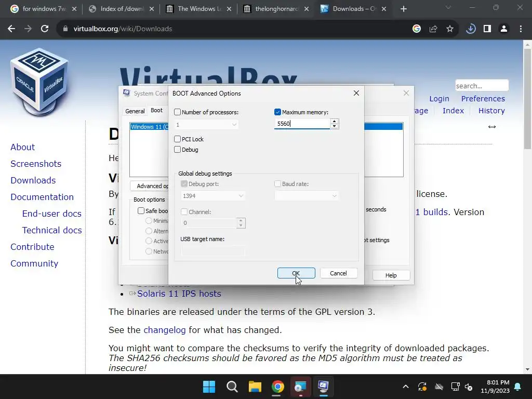Toggle the Chrome side panel icon
This screenshot has width=532, height=399.
(487, 29)
